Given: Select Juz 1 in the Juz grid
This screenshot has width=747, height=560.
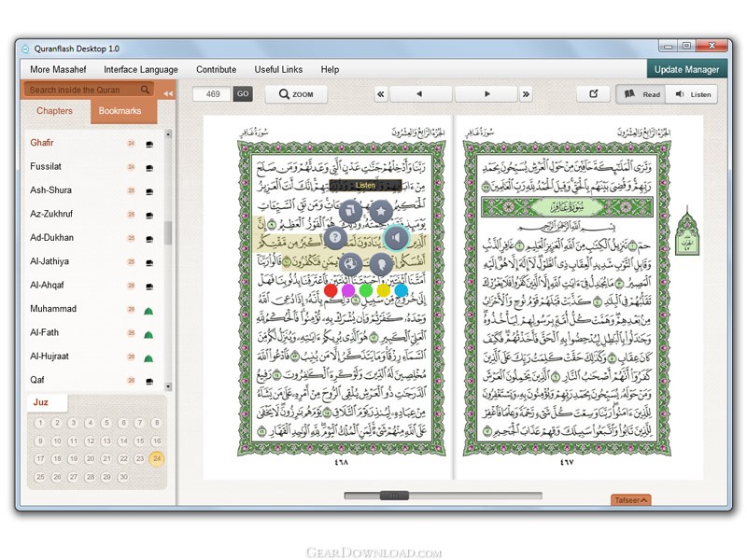Looking at the screenshot, I should point(40,423).
